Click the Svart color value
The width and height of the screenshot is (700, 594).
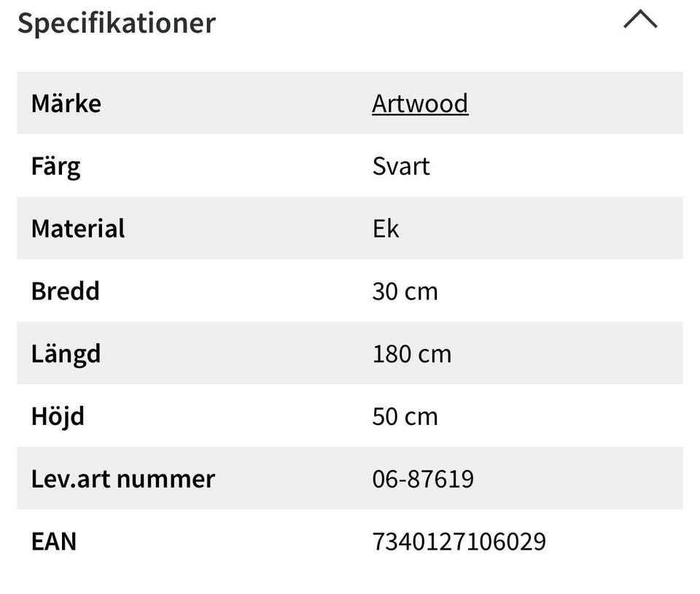(400, 165)
